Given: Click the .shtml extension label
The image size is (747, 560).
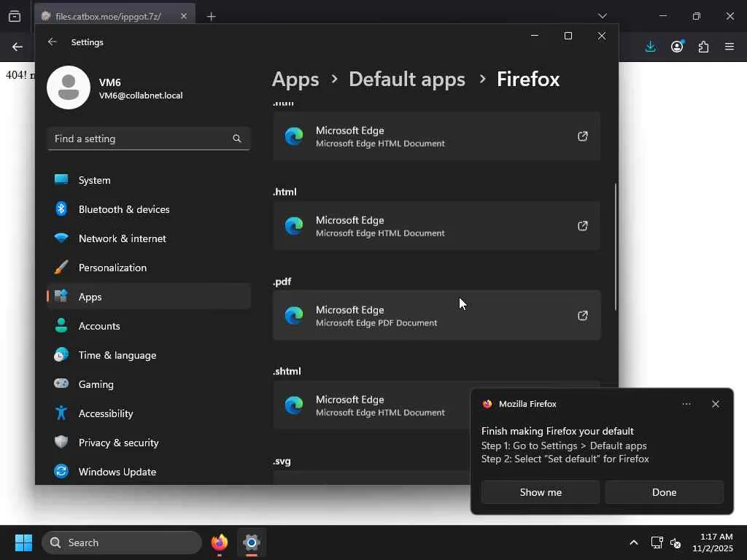Looking at the screenshot, I should tap(286, 371).
